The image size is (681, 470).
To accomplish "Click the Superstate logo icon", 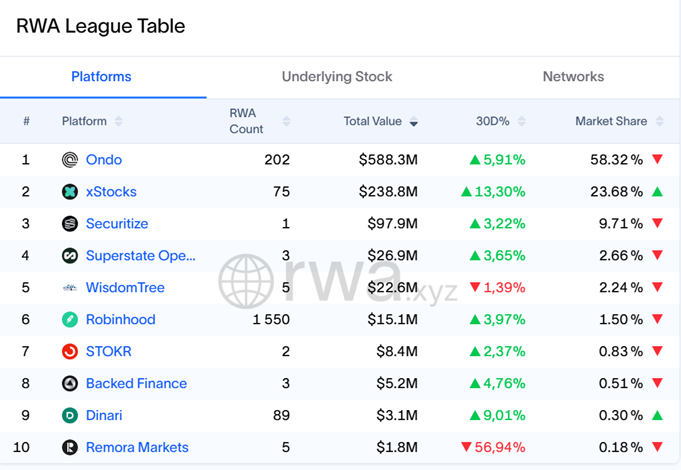I will click(70, 256).
